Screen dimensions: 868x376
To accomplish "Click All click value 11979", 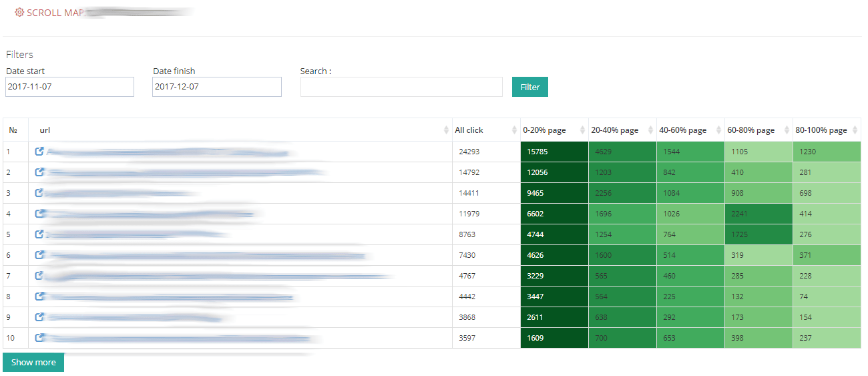I will 469,214.
